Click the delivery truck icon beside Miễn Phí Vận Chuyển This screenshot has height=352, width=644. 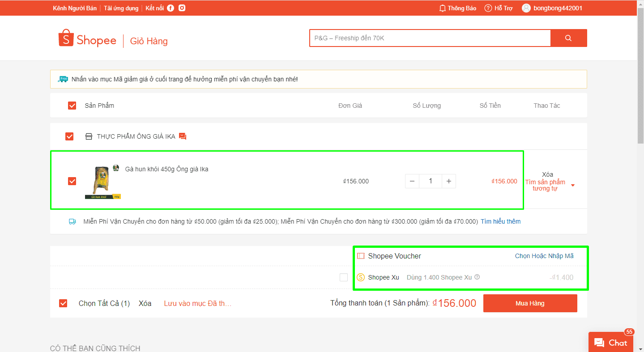(73, 221)
